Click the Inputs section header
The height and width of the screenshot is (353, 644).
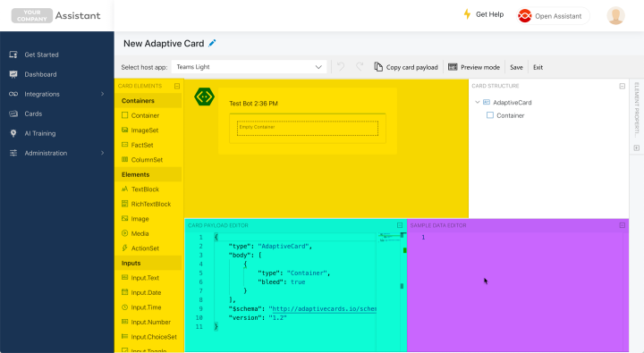coord(148,264)
